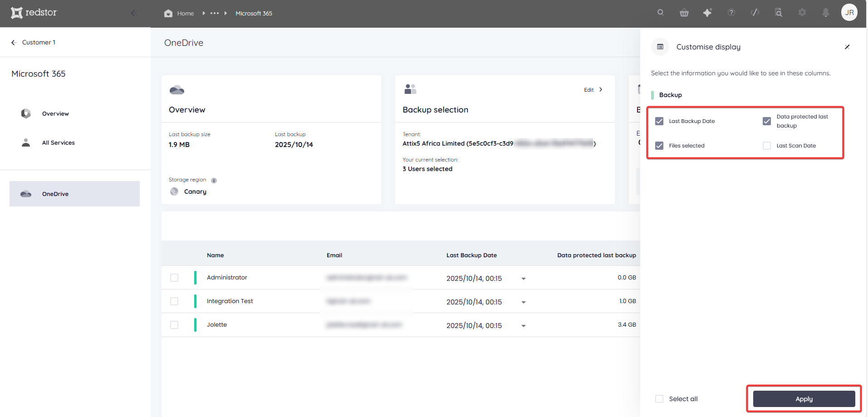Image resolution: width=868 pixels, height=417 pixels.
Task: Click Microsoft 365 breadcrumb item
Action: coord(254,13)
